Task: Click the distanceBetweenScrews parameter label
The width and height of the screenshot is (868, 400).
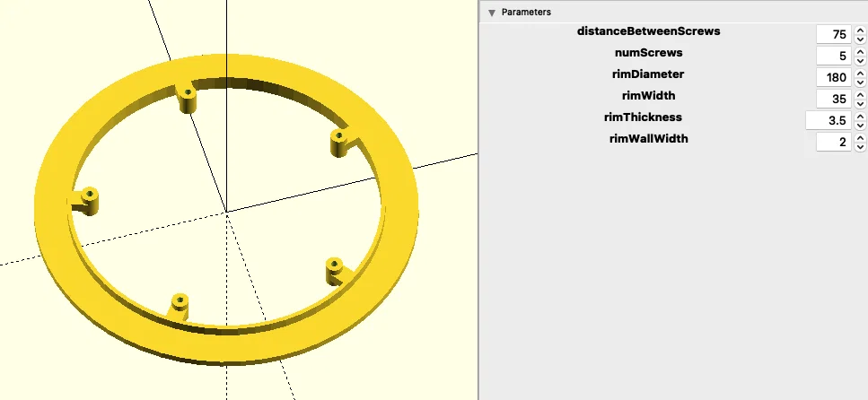Action: 648,31
